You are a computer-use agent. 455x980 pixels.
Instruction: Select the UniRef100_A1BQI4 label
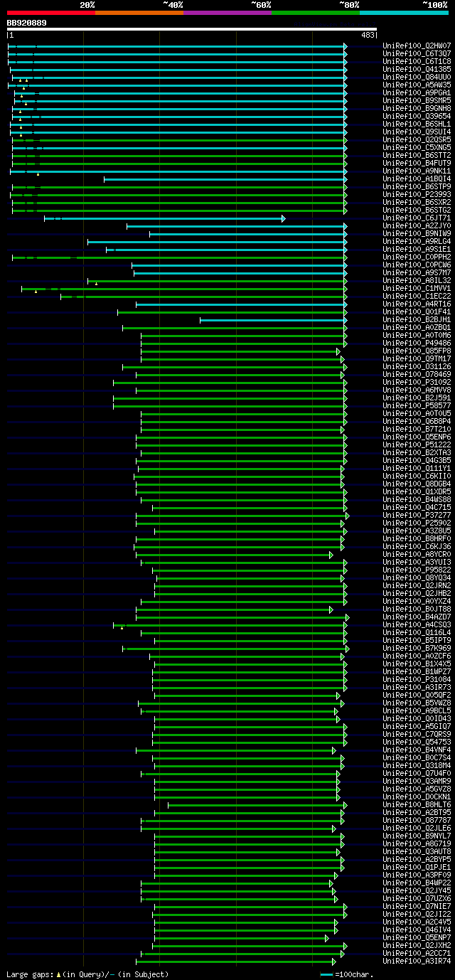click(417, 179)
